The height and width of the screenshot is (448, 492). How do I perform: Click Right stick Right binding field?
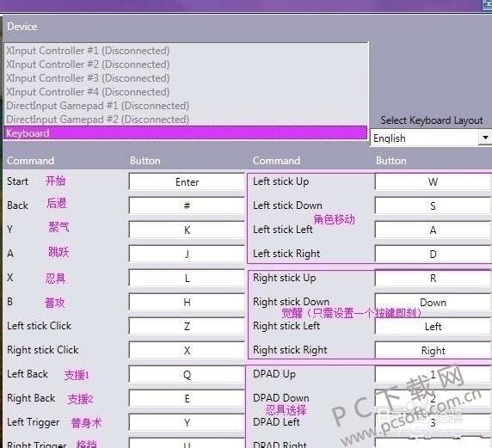tap(433, 351)
